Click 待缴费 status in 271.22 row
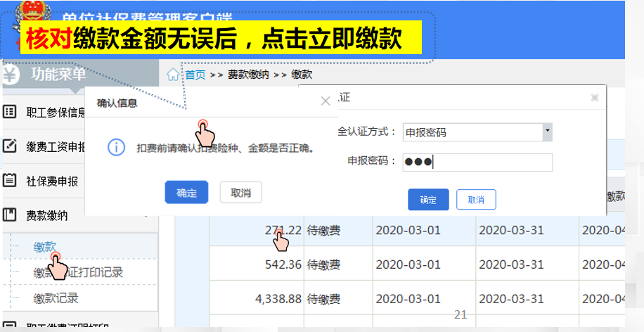 [323, 231]
